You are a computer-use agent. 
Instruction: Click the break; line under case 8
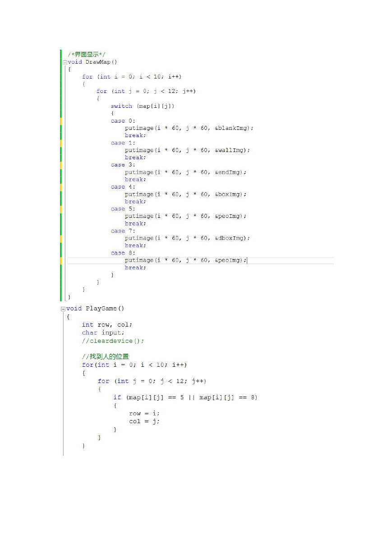[135, 268]
